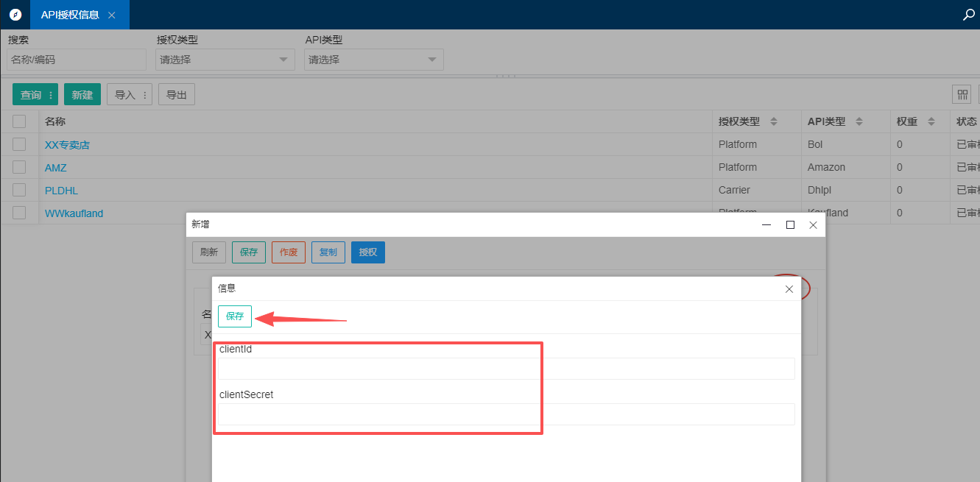The height and width of the screenshot is (482, 980).
Task: Switch to the API授权信息 tab
Action: 70,15
